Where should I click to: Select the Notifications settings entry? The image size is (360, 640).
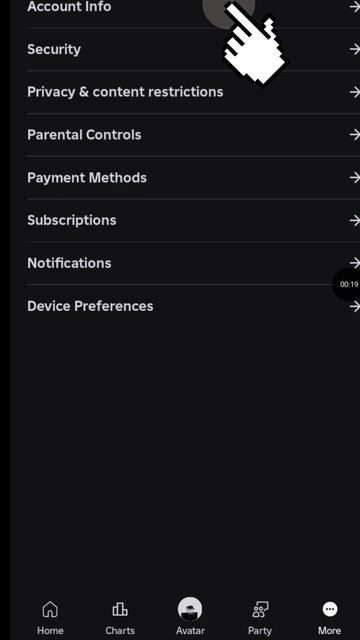(193, 263)
